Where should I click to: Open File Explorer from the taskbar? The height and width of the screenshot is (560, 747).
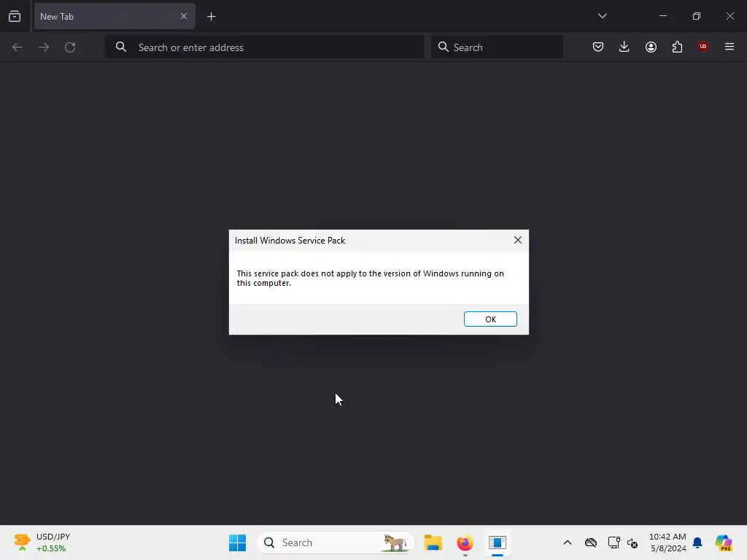point(433,542)
